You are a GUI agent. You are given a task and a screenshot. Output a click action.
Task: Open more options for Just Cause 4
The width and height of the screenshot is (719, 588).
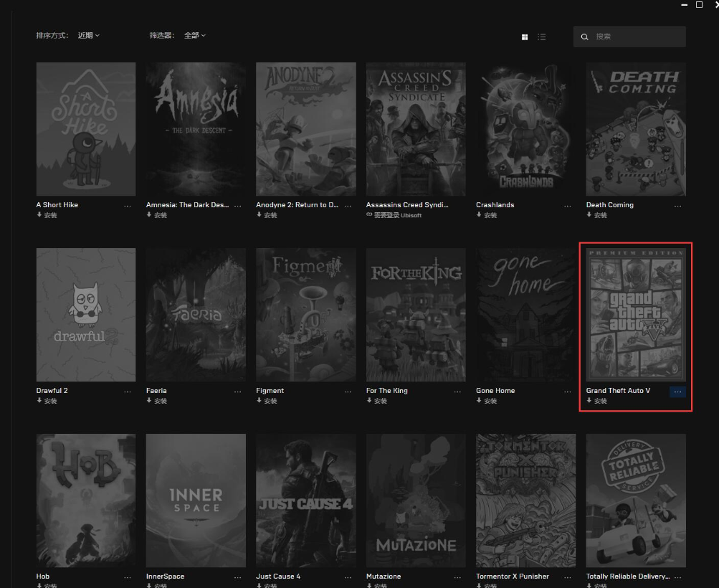coord(348,577)
